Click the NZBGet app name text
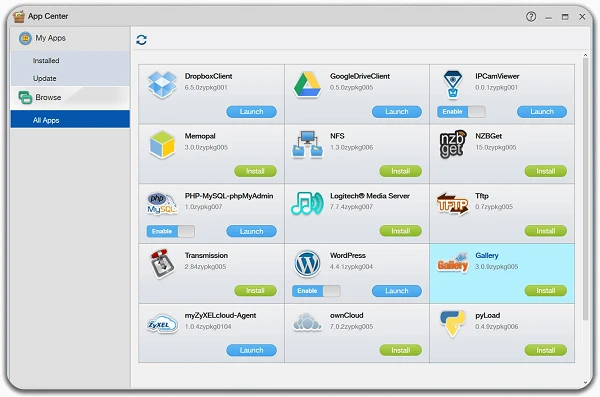600x397 pixels. click(x=489, y=136)
